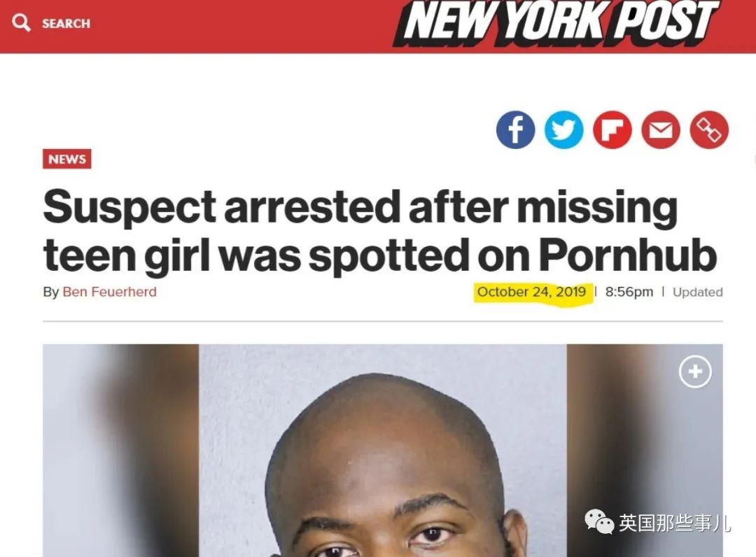Click the highlighted October 24, 2019 date
This screenshot has width=756, height=557.
coord(531,292)
